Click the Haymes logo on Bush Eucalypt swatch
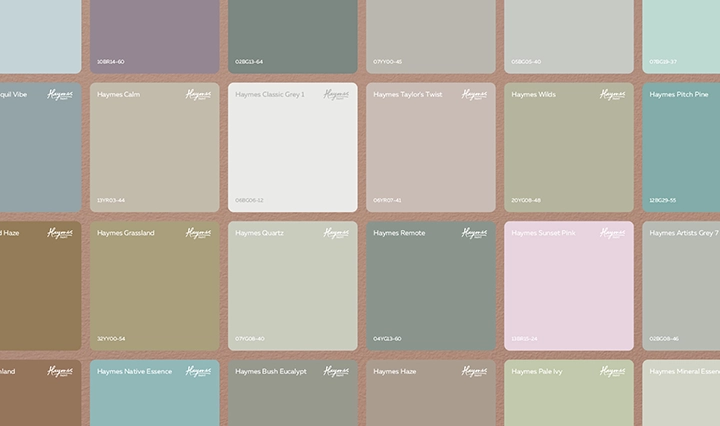Screen dimensions: 720x426 coord(337,371)
